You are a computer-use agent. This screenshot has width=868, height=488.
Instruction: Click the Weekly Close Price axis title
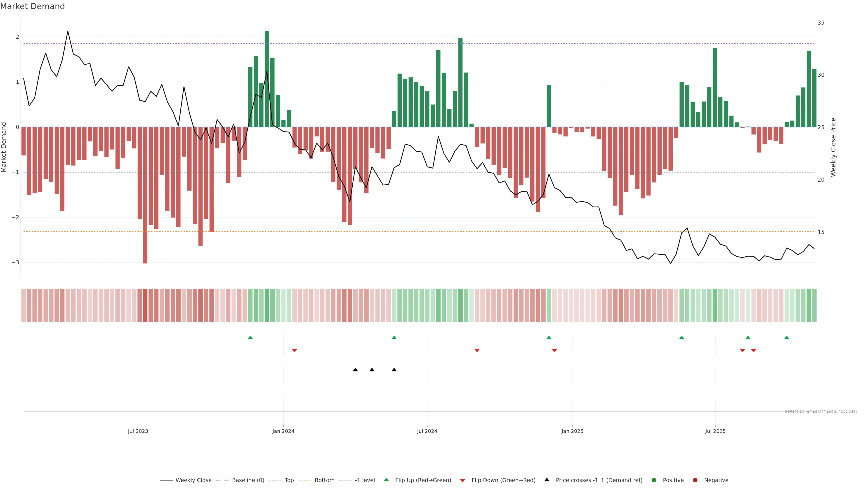click(x=833, y=147)
